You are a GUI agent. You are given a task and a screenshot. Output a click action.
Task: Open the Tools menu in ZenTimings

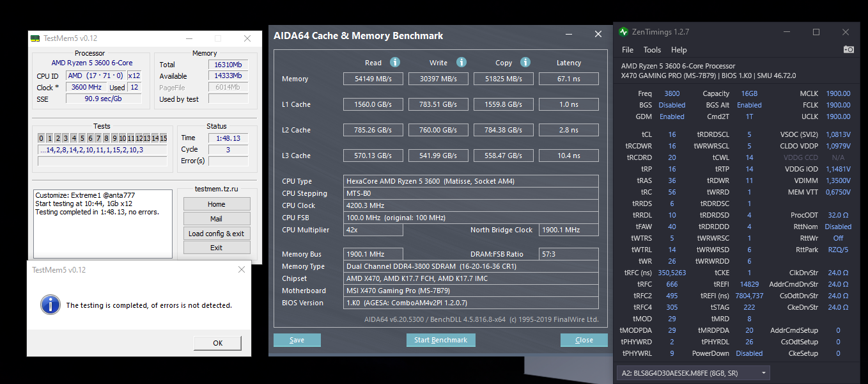pyautogui.click(x=652, y=50)
